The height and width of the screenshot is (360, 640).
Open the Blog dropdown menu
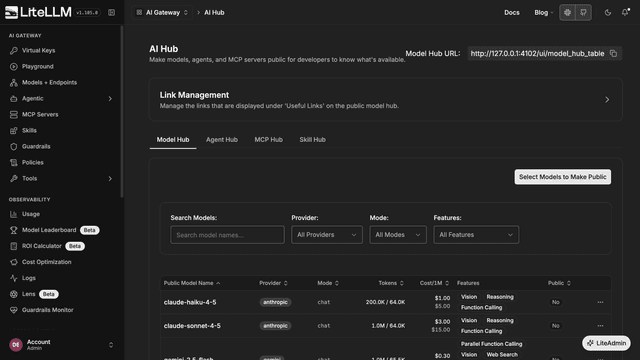pos(544,13)
